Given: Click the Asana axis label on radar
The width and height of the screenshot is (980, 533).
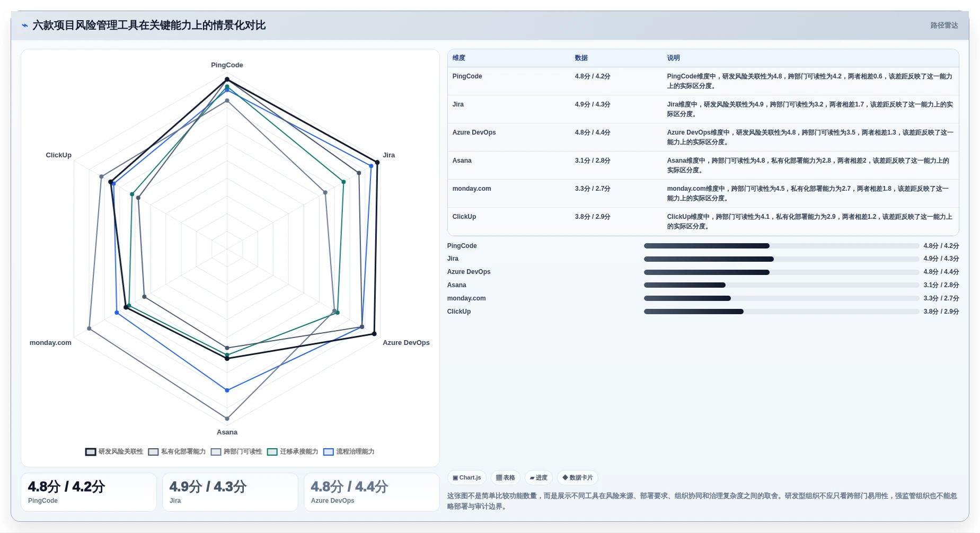Looking at the screenshot, I should pos(227,432).
